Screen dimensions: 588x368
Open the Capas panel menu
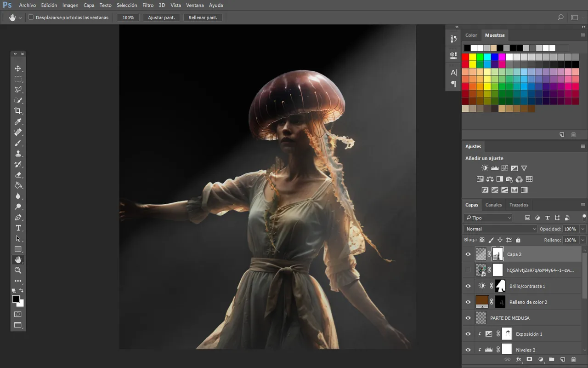[x=583, y=205]
